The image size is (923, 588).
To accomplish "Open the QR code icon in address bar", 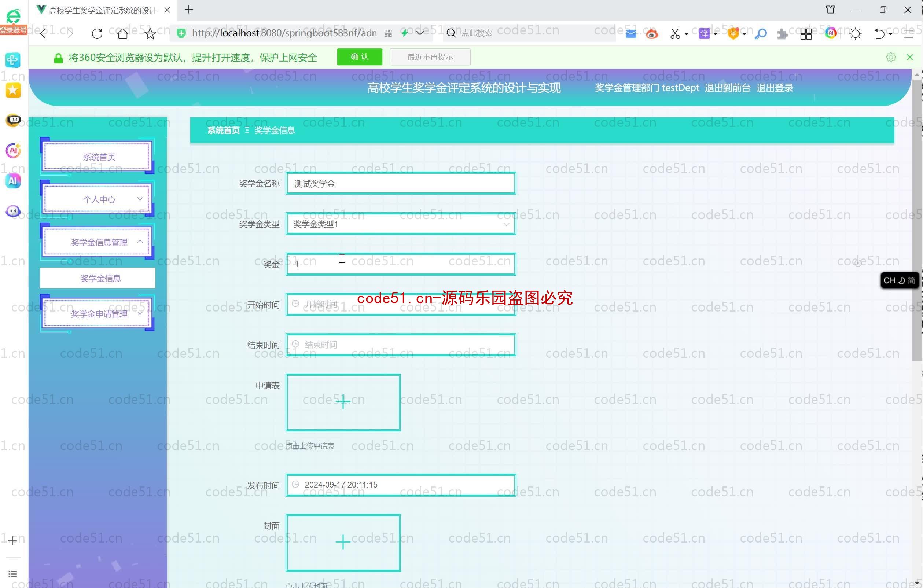I will [x=388, y=34].
